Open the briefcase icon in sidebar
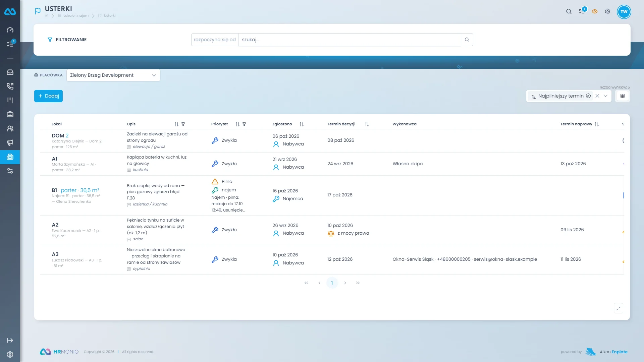 tap(10, 114)
